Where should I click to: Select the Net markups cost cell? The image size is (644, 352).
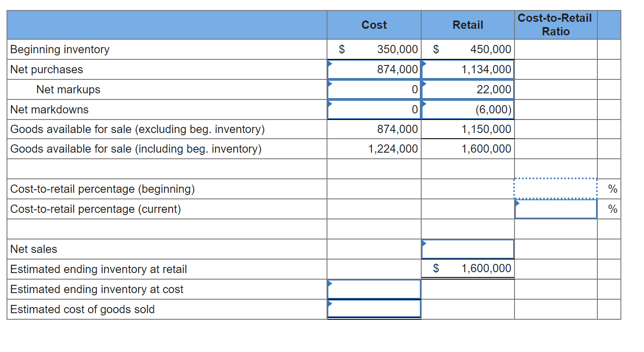pos(374,89)
